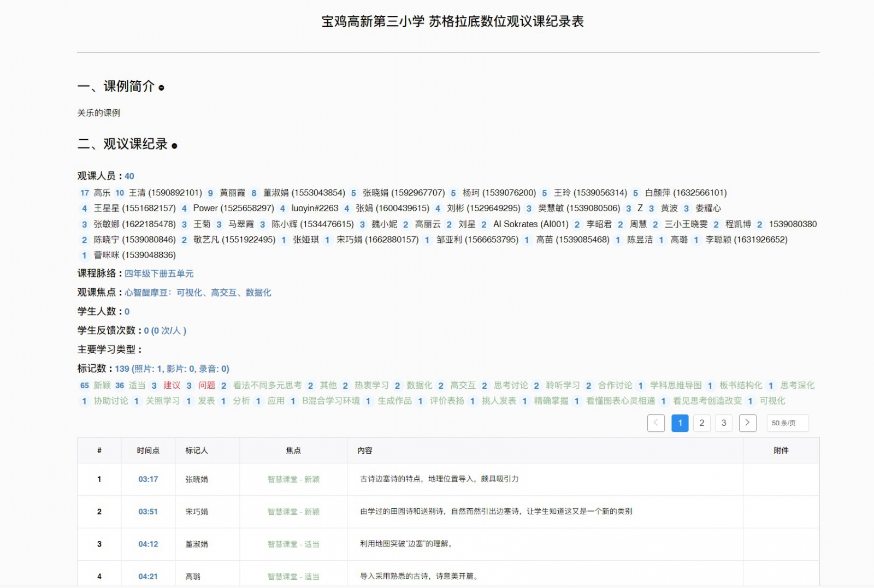Jump to timestamp 03:51

pyautogui.click(x=148, y=512)
